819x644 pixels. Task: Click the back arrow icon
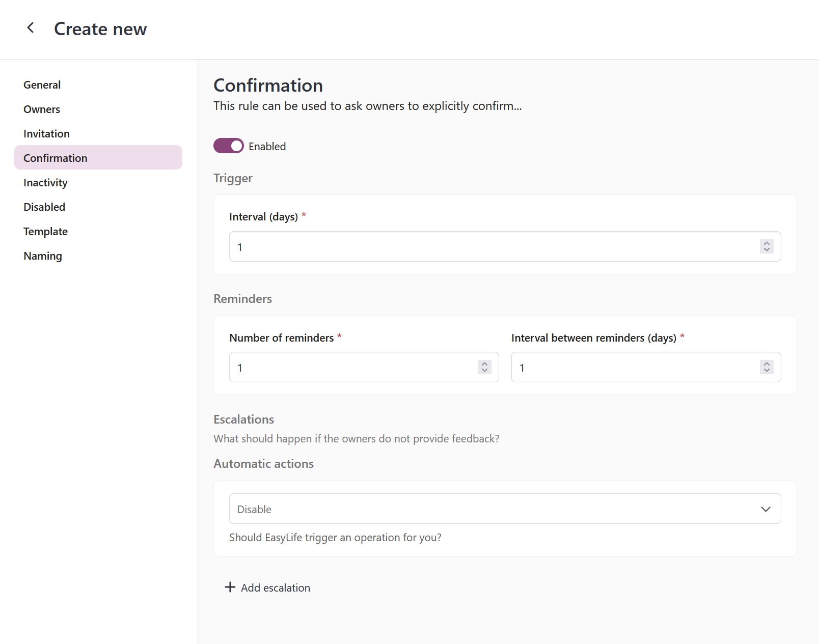click(x=31, y=28)
